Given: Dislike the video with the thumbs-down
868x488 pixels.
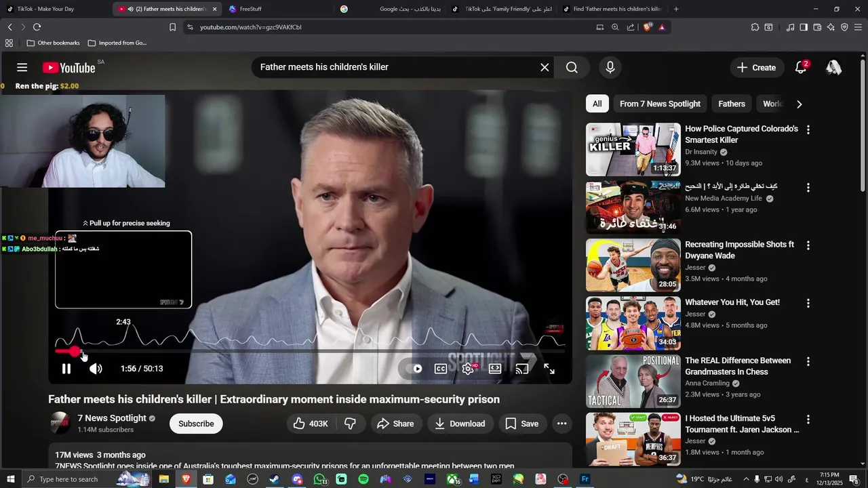Looking at the screenshot, I should [x=350, y=424].
